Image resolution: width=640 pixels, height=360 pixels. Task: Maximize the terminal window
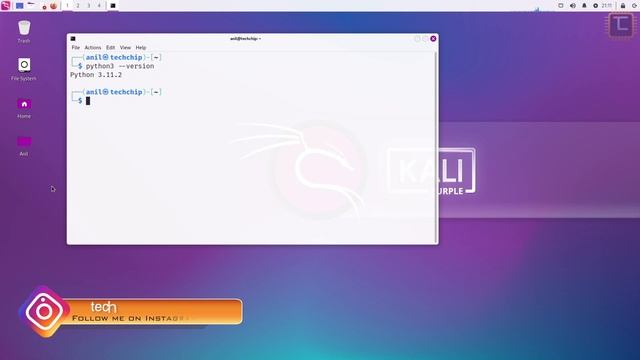pos(425,39)
